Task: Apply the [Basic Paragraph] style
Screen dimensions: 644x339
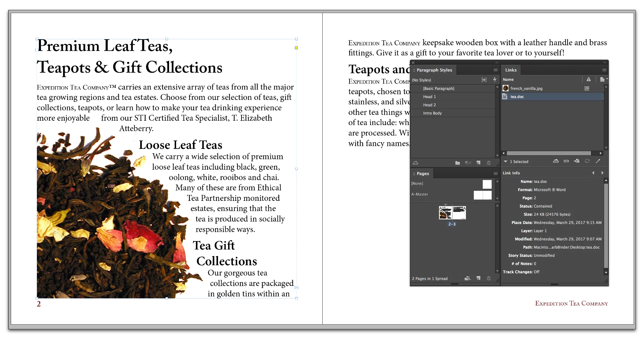Action: point(453,89)
